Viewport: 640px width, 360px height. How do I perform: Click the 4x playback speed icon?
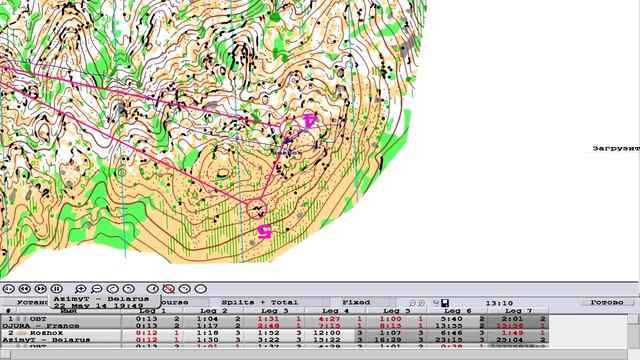[8, 289]
